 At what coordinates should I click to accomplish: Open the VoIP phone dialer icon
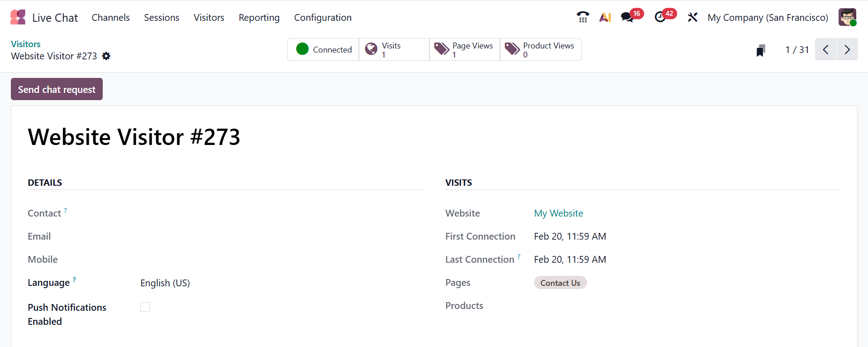coord(582,17)
